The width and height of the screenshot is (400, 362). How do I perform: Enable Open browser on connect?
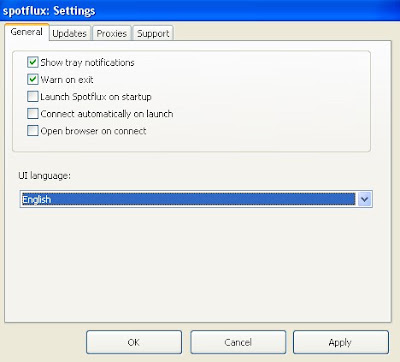[x=33, y=131]
